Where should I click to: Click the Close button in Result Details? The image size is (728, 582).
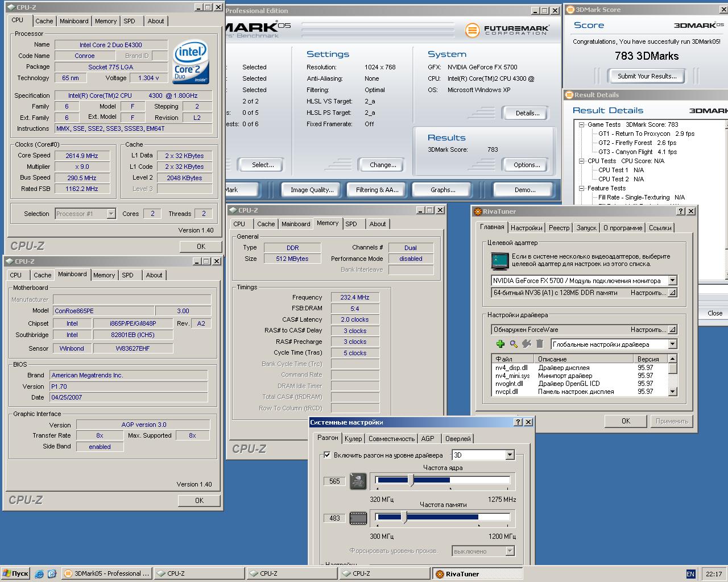click(x=714, y=313)
